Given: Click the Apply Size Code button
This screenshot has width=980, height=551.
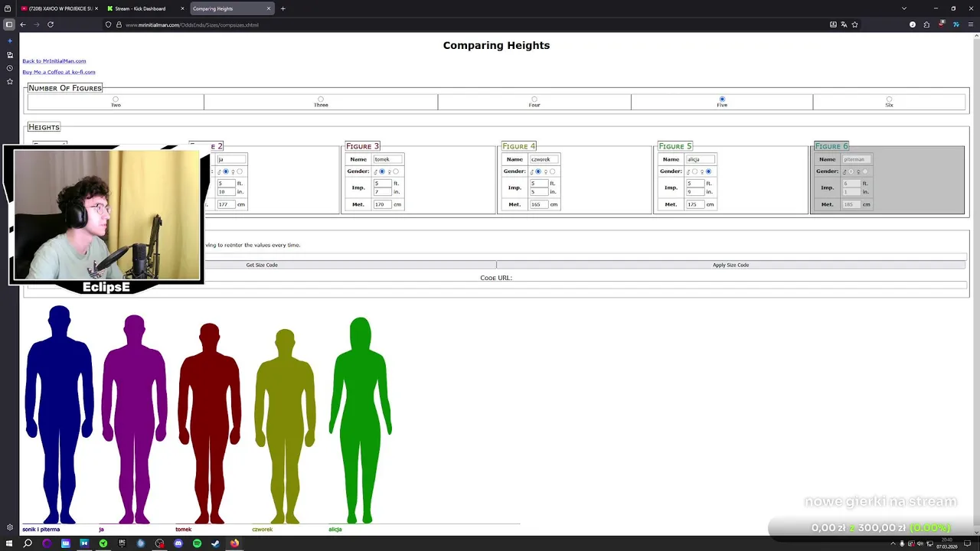Looking at the screenshot, I should click(731, 265).
